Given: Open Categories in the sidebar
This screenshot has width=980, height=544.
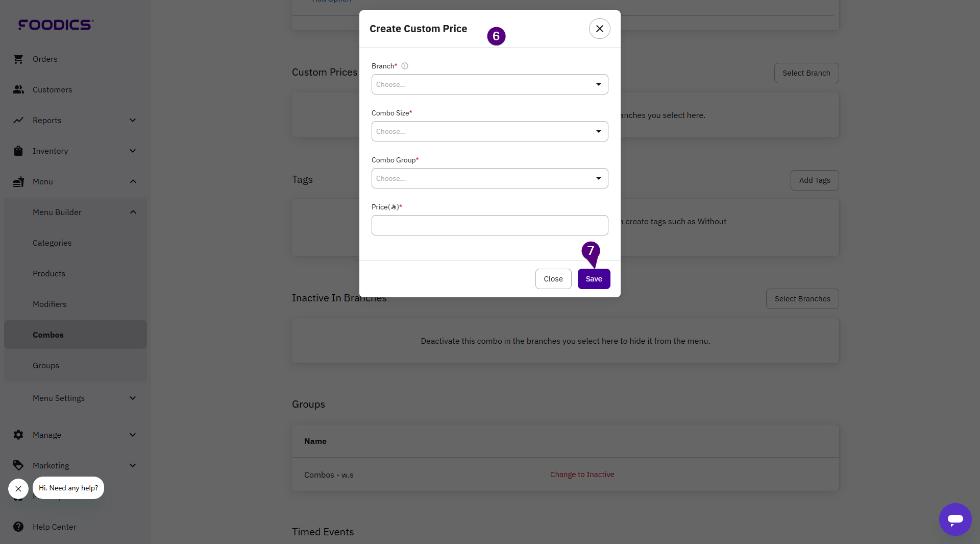Looking at the screenshot, I should [52, 243].
